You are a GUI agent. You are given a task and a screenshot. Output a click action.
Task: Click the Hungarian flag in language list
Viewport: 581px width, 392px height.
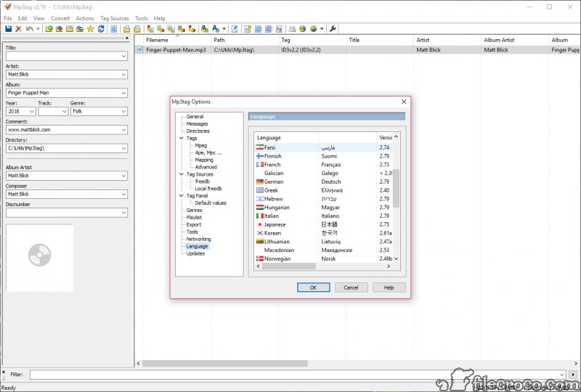click(x=260, y=208)
